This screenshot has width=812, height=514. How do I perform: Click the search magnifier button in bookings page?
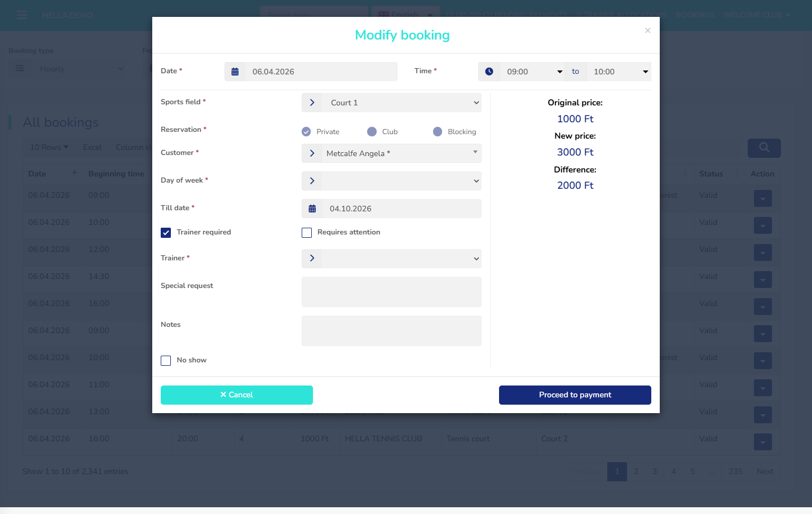764,148
